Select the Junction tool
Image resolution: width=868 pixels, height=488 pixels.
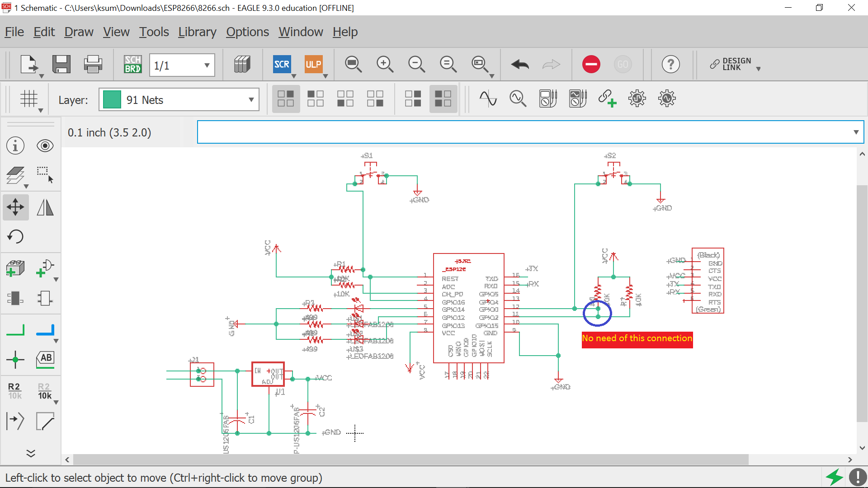tap(15, 360)
